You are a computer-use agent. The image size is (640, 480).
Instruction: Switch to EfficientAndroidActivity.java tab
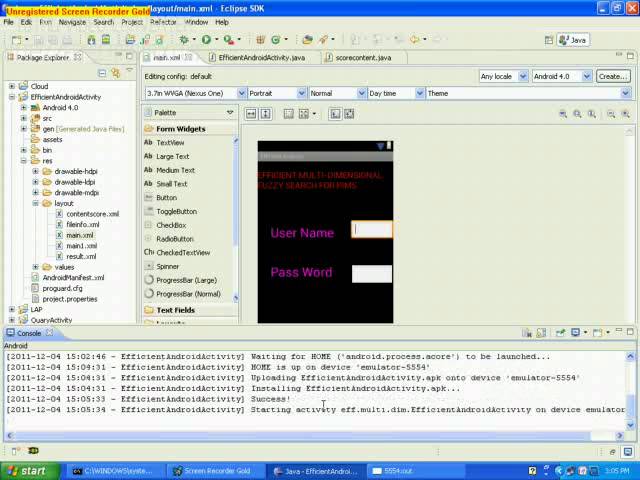262,58
